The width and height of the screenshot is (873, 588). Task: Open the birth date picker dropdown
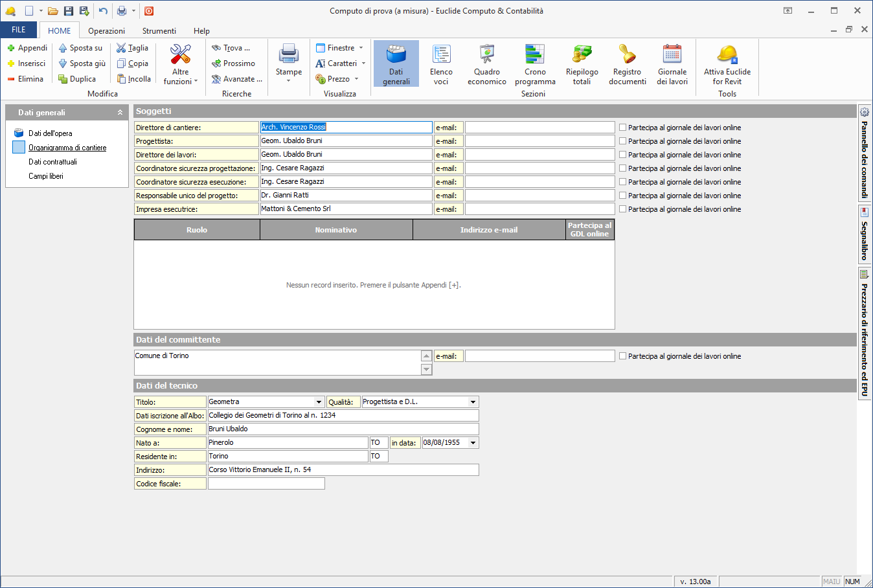(x=473, y=443)
